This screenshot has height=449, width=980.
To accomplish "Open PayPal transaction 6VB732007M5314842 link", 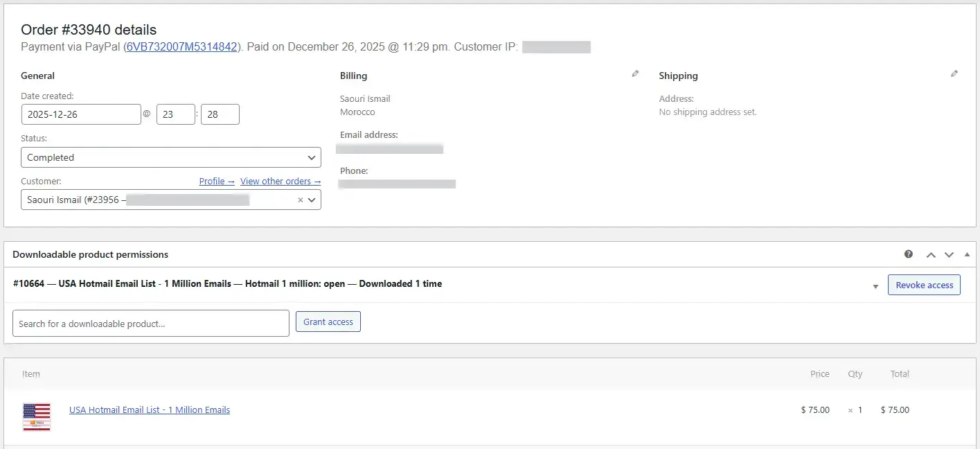I will click(182, 47).
